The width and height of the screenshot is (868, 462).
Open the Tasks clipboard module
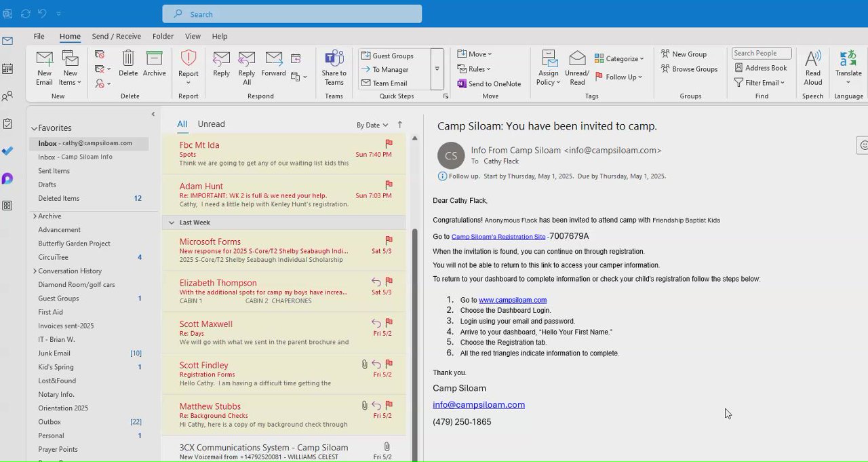coord(7,123)
